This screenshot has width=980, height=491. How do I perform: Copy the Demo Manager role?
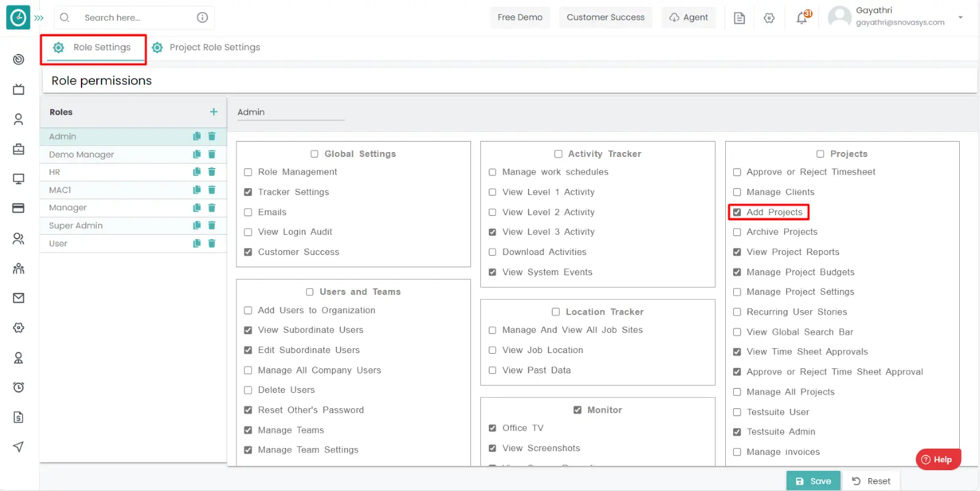coord(197,154)
